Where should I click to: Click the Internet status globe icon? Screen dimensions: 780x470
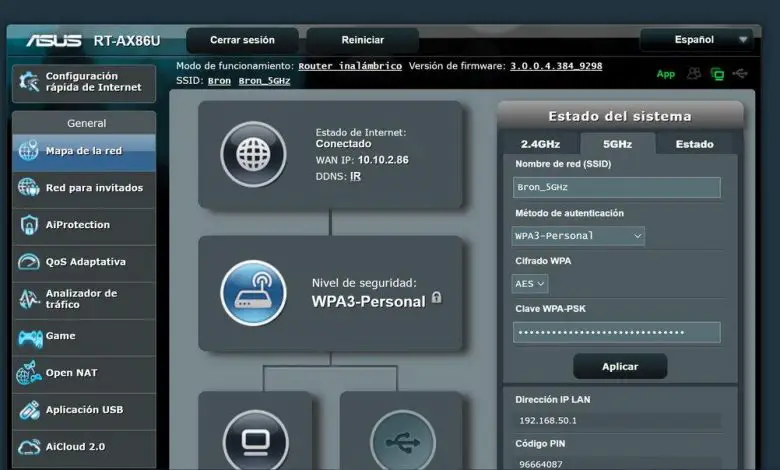pyautogui.click(x=253, y=154)
